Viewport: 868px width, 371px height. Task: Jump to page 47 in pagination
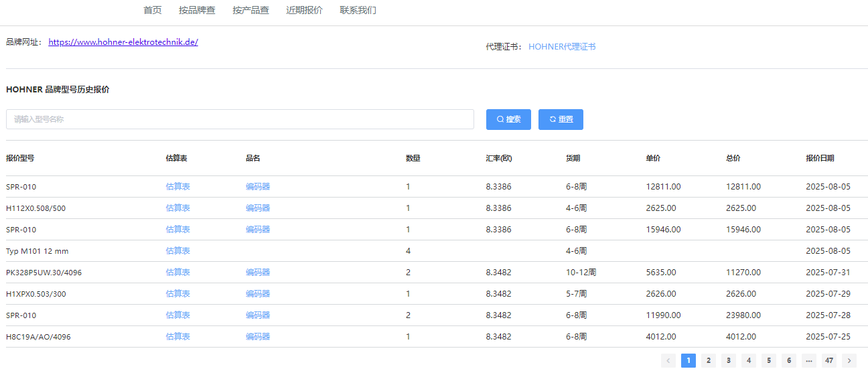click(x=829, y=360)
